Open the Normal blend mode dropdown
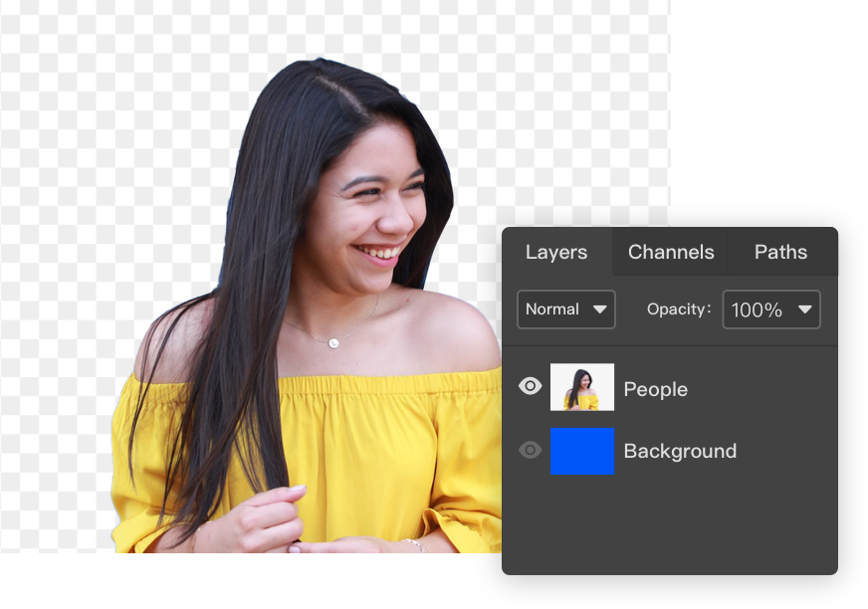 pos(565,309)
